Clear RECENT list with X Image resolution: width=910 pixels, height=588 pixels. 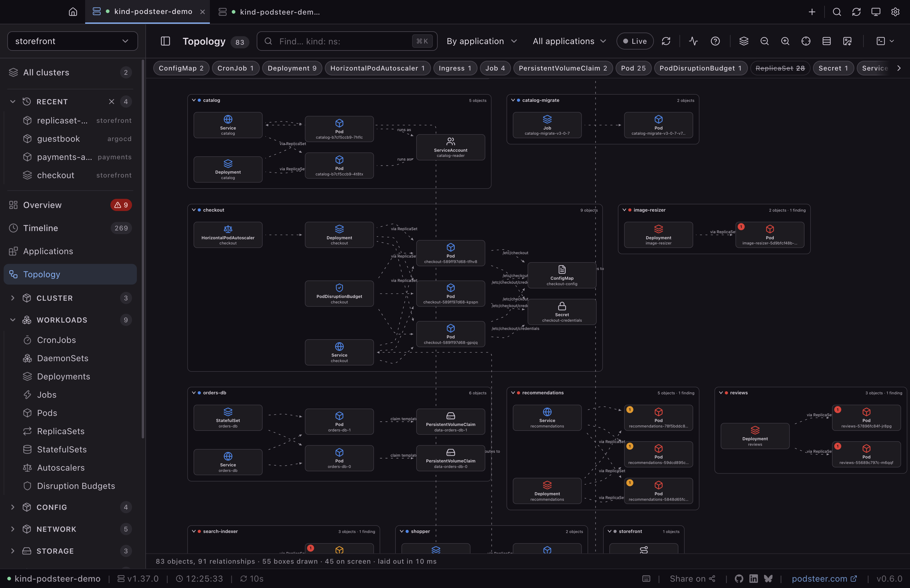click(112, 102)
